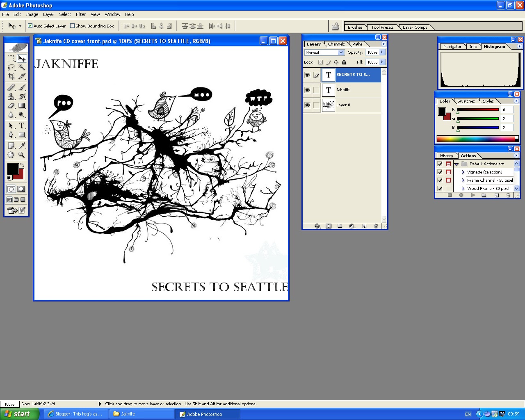The width and height of the screenshot is (525, 420).
Task: Click Play selection in Actions panel
Action: [473, 196]
